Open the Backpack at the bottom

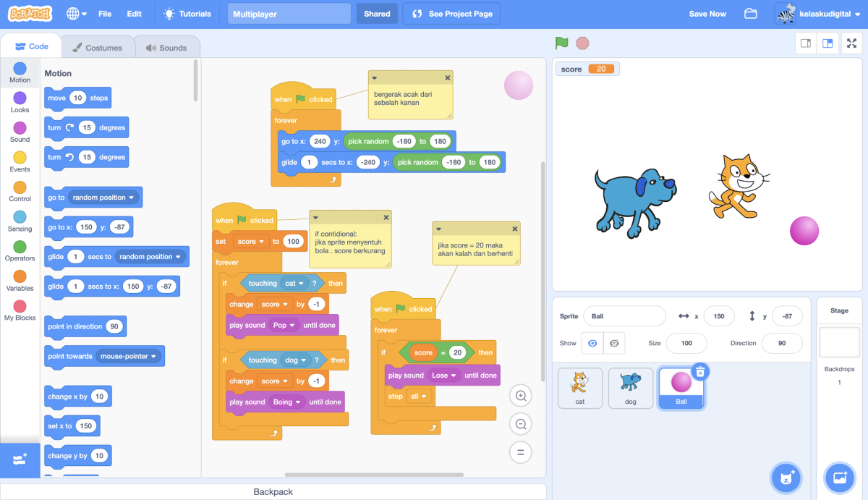[x=272, y=491]
